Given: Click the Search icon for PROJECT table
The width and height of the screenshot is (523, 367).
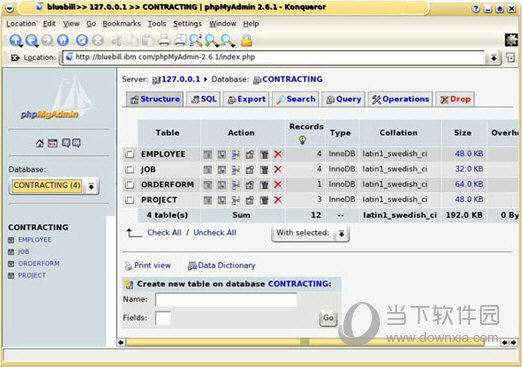Looking at the screenshot, I should 221,200.
